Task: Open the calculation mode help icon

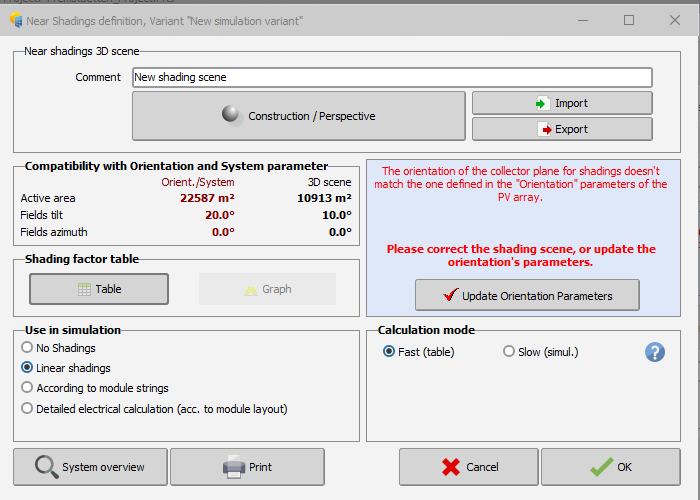Action: tap(654, 352)
